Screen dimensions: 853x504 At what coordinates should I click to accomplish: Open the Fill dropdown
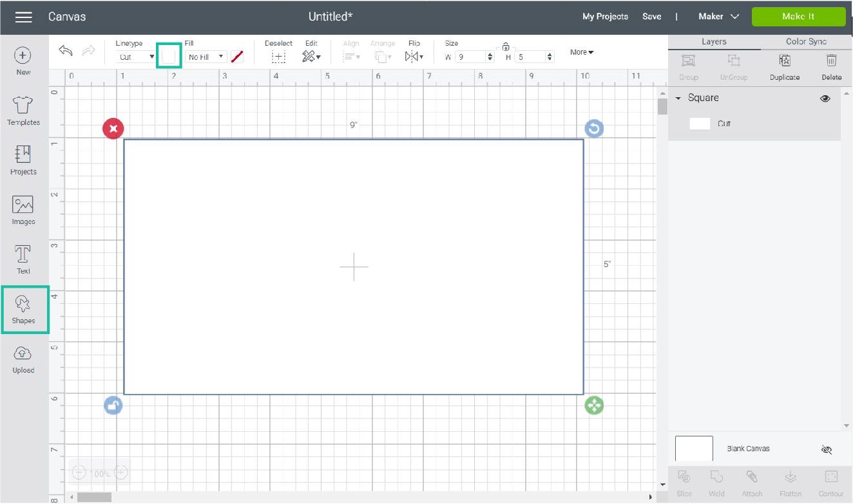tap(206, 57)
